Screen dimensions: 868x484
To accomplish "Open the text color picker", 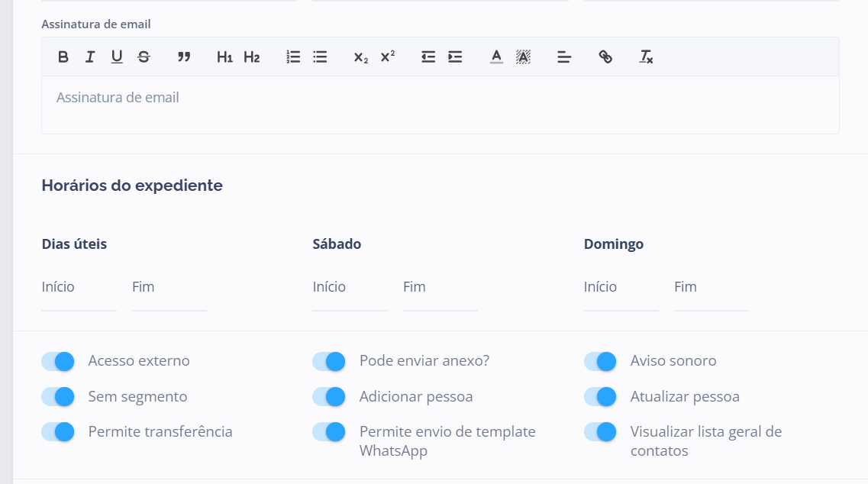I will click(496, 56).
